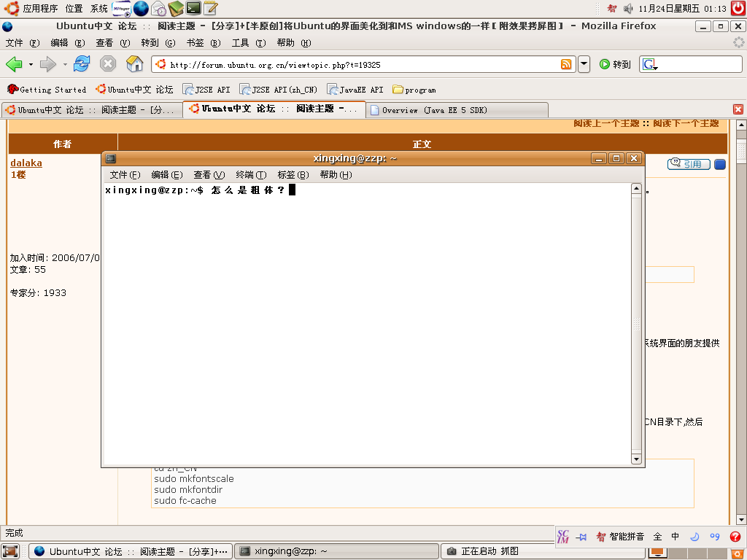Image resolution: width=747 pixels, height=560 pixels.
Task: Go back with the green arrow
Action: (x=14, y=64)
